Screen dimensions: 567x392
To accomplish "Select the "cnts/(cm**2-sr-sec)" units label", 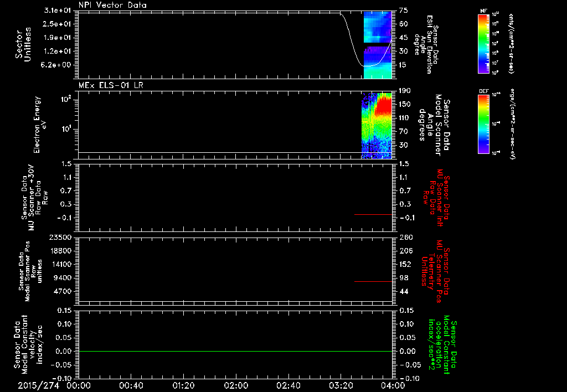I will click(x=511, y=44).
